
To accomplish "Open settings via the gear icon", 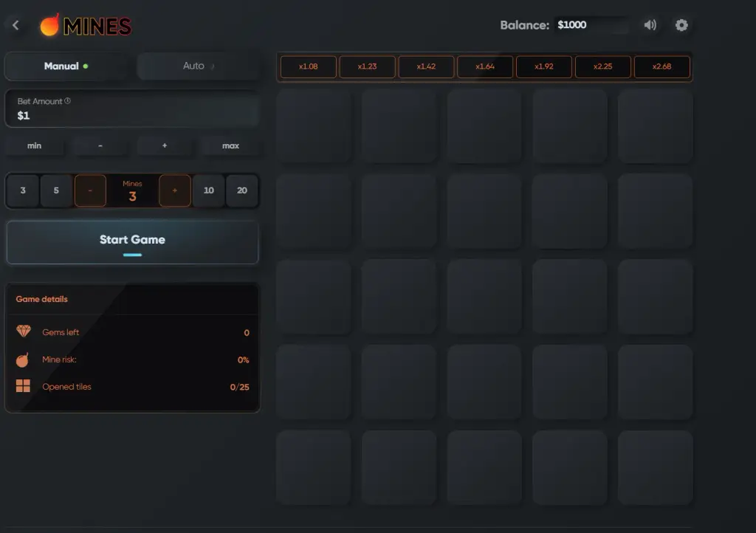I will point(681,25).
